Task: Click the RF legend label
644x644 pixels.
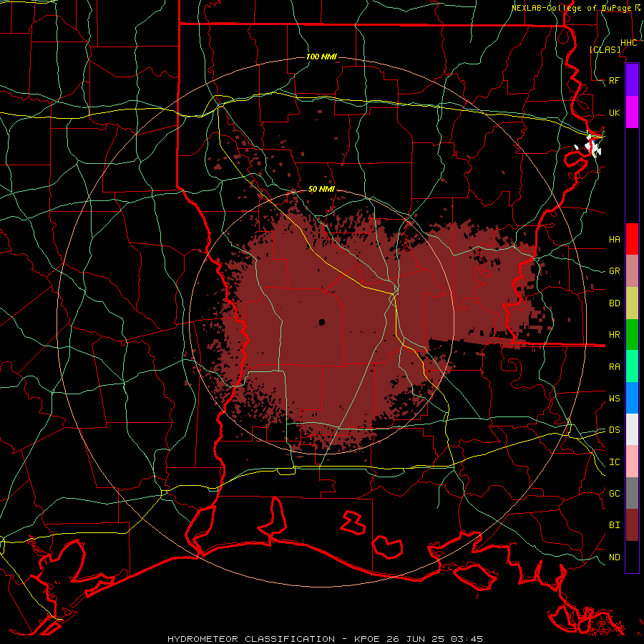Action: [614, 80]
